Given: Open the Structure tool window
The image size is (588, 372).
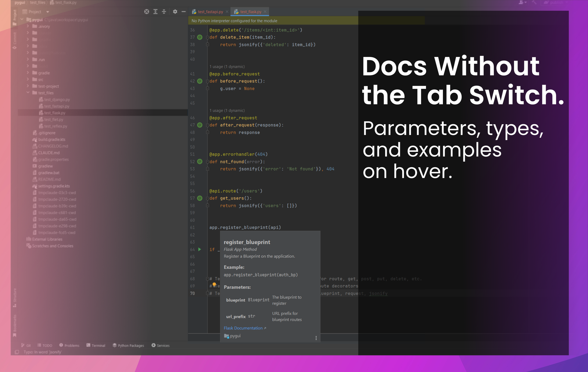Looking at the screenshot, I should pos(15,298).
